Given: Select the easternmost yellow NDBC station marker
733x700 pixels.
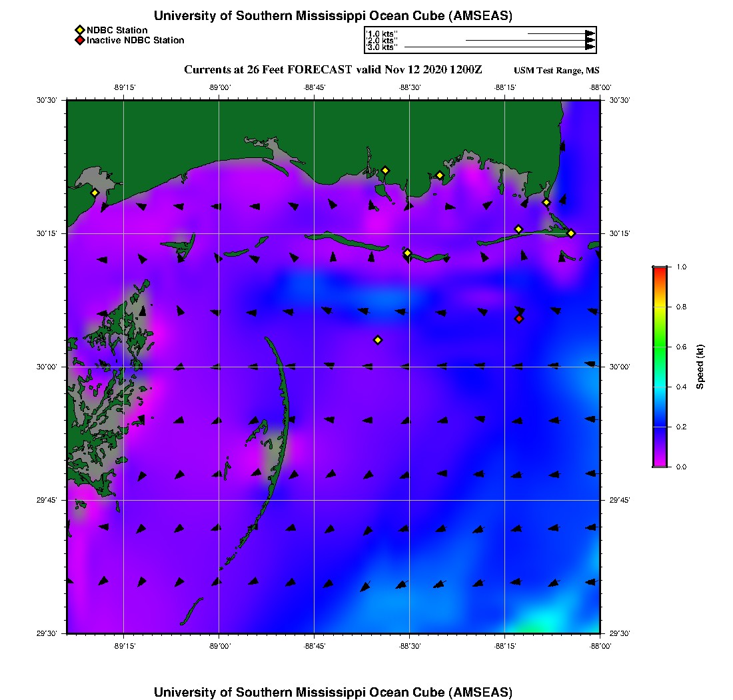Looking at the screenshot, I should tap(571, 233).
